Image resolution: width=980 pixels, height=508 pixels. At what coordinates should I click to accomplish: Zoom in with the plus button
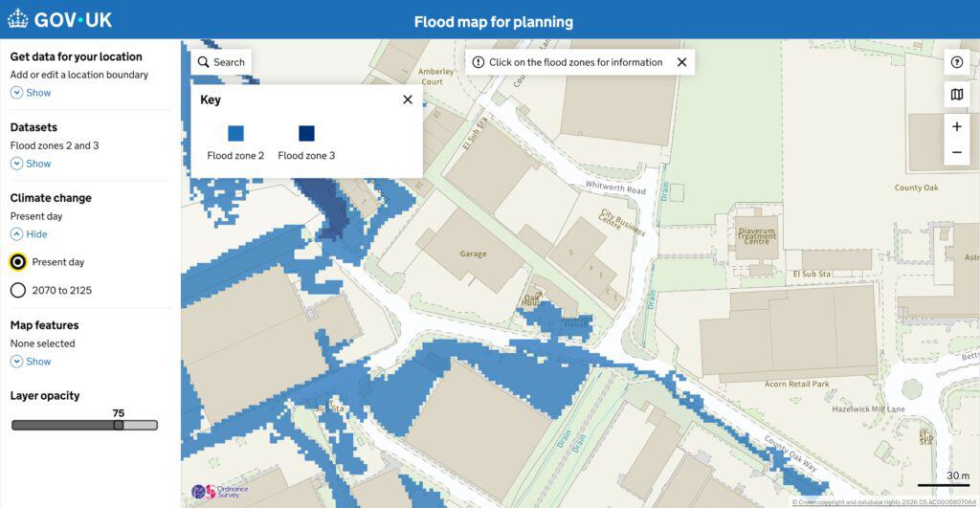click(956, 126)
